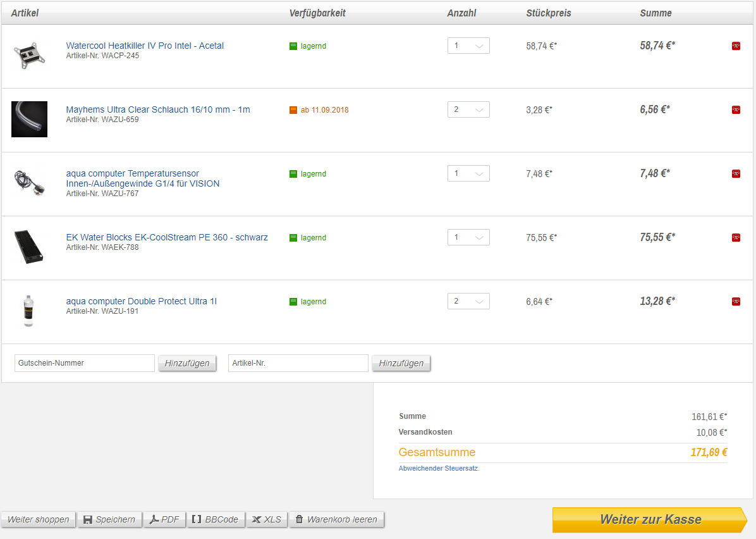The width and height of the screenshot is (756, 539).
Task: Empty cart with Warenkorb leeren
Action: click(x=336, y=519)
